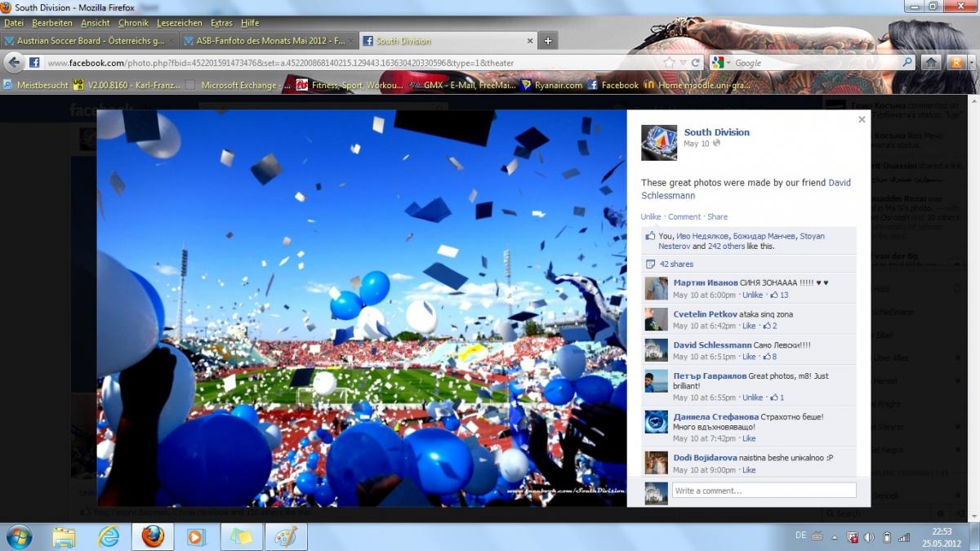This screenshot has width=980, height=551.
Task: Open the 242 others likes list
Action: point(726,246)
